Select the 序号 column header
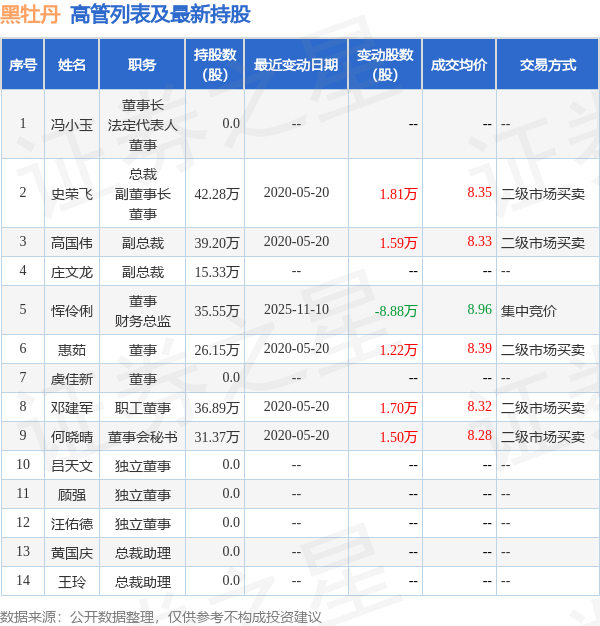 tap(23, 65)
